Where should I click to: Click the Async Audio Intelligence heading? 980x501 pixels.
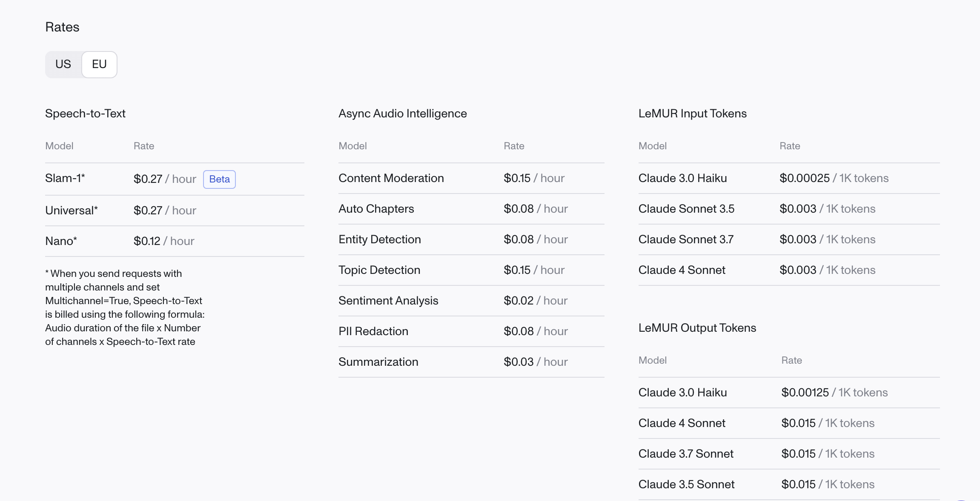(x=403, y=114)
